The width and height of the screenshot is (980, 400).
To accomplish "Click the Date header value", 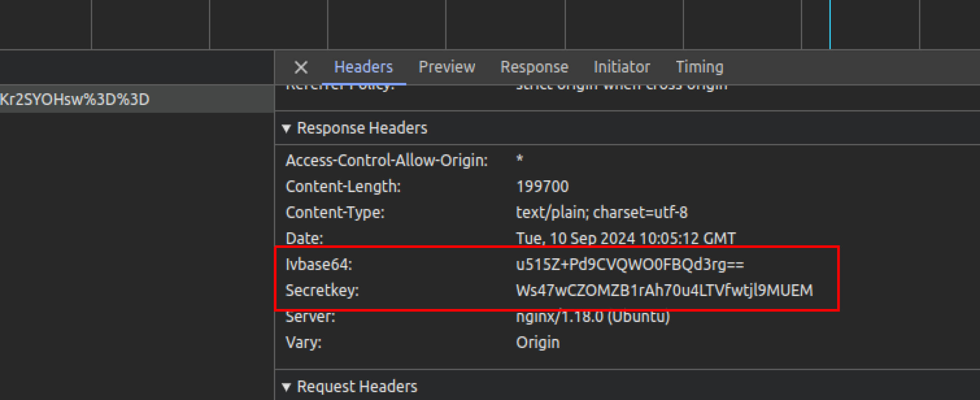I will [x=625, y=238].
